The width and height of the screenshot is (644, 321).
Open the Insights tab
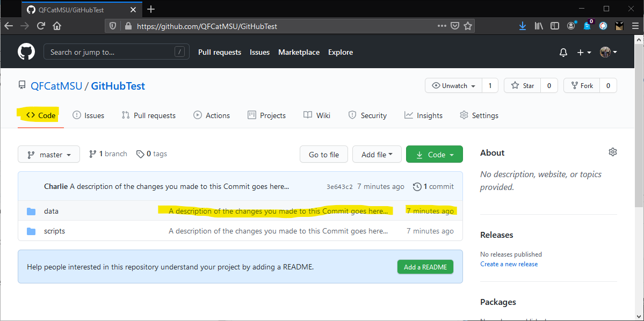(423, 115)
